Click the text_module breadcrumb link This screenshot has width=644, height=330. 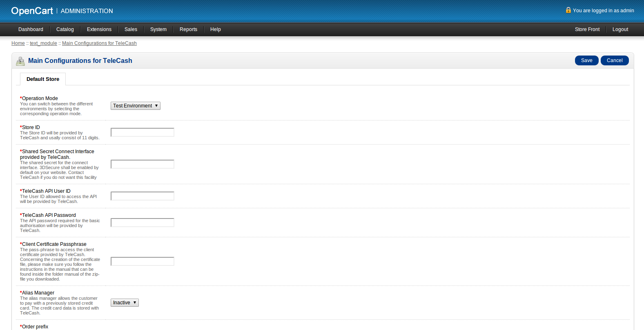43,43
